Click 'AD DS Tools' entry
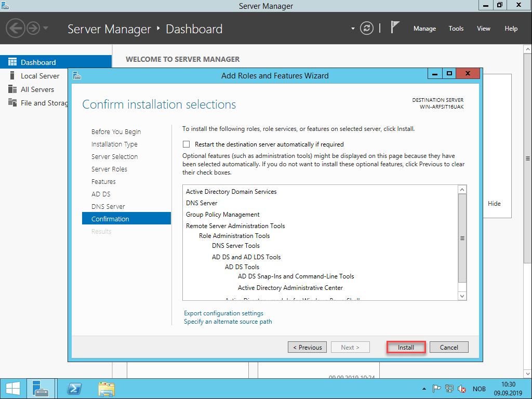The image size is (532, 399). [x=242, y=267]
